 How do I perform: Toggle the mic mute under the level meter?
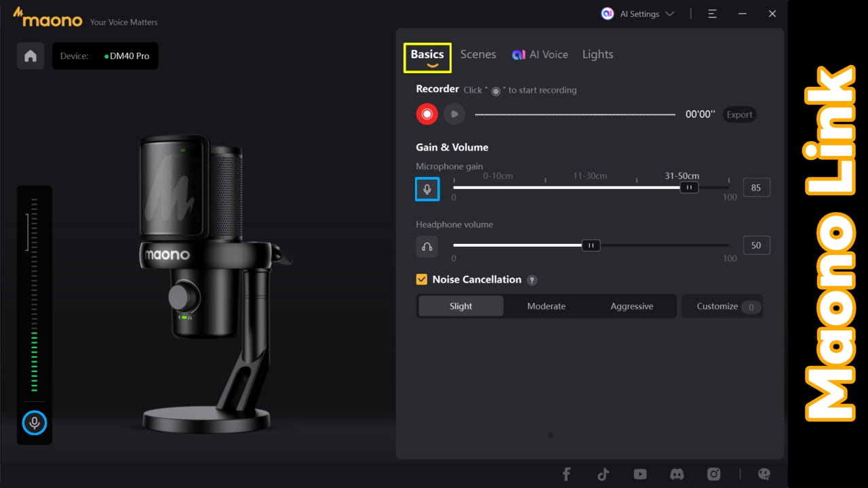pyautogui.click(x=35, y=423)
